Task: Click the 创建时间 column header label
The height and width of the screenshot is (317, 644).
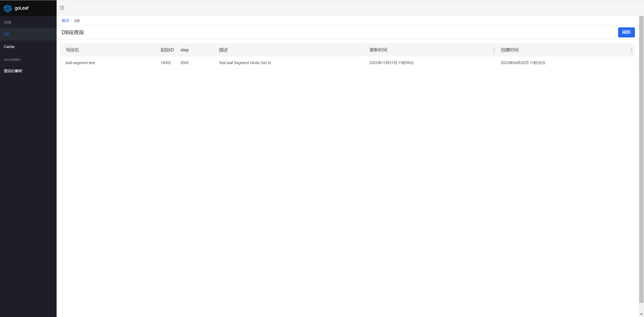Action: 510,50
